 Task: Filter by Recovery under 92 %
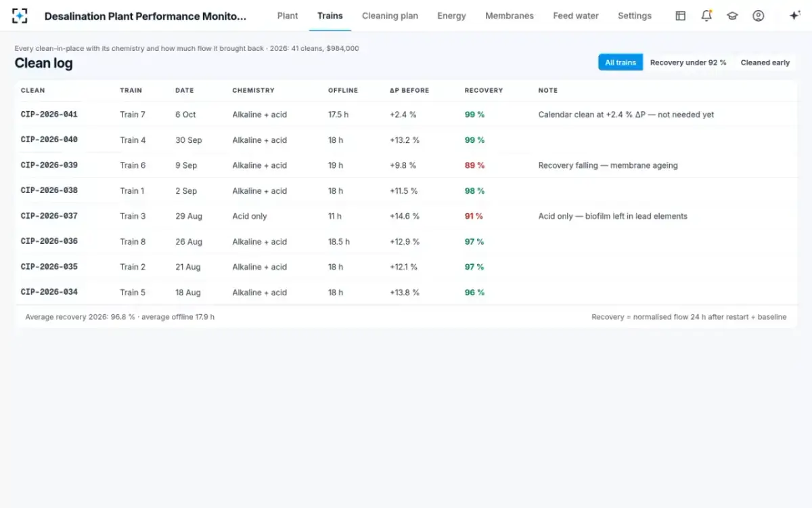[688, 62]
